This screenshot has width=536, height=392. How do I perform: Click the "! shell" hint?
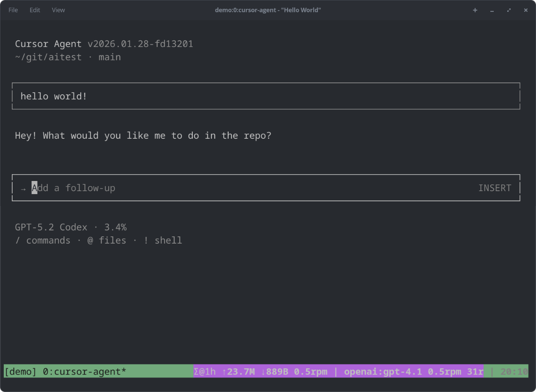[x=163, y=240]
